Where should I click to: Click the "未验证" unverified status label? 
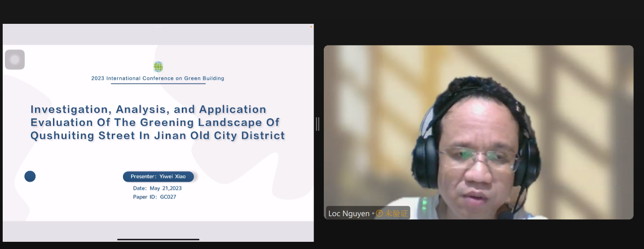pyautogui.click(x=397, y=213)
